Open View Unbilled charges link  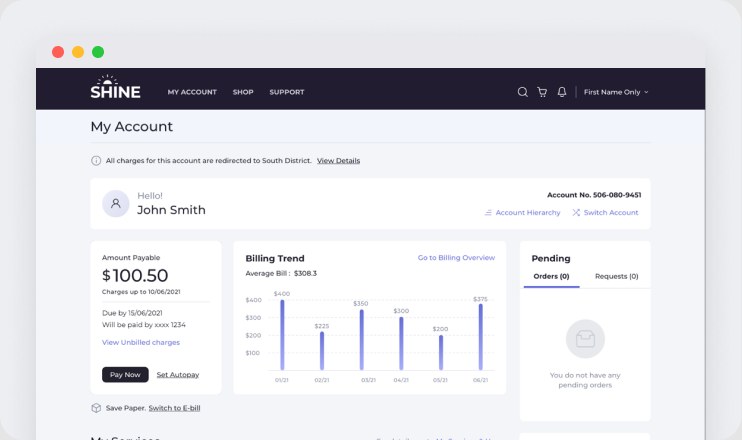[x=141, y=343]
